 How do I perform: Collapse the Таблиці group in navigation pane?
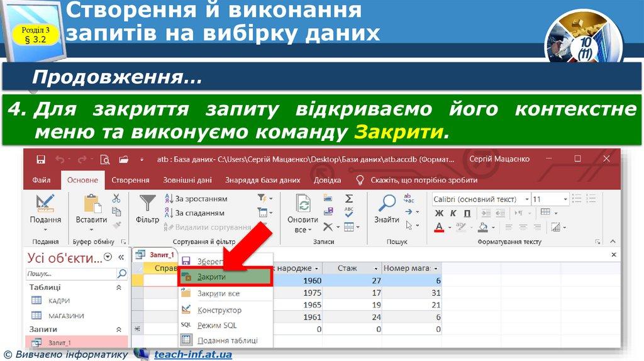[119, 287]
